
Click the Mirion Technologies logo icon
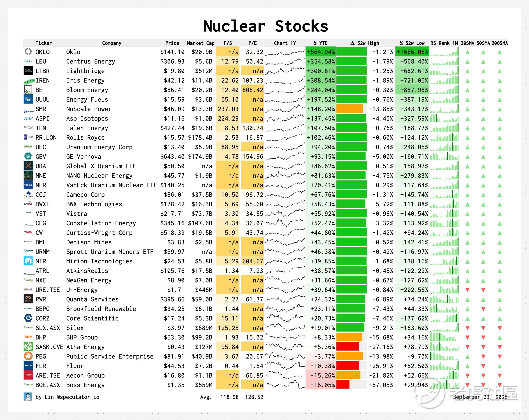28,261
